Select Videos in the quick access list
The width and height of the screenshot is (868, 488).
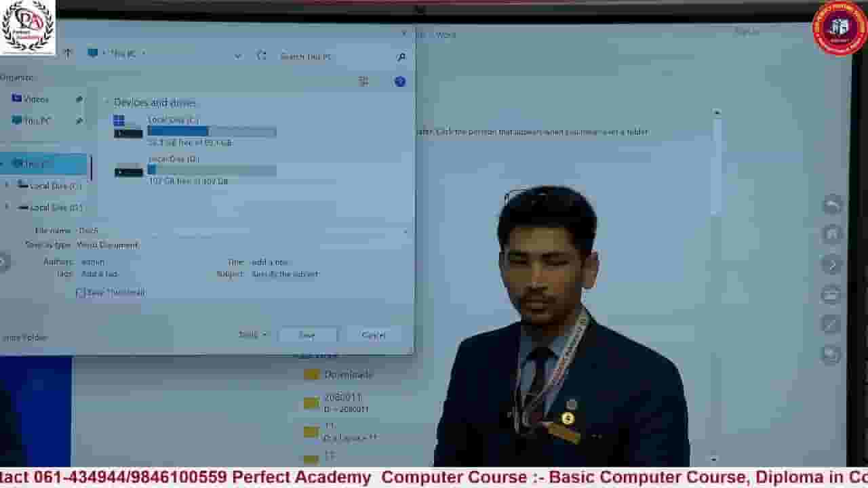point(36,99)
